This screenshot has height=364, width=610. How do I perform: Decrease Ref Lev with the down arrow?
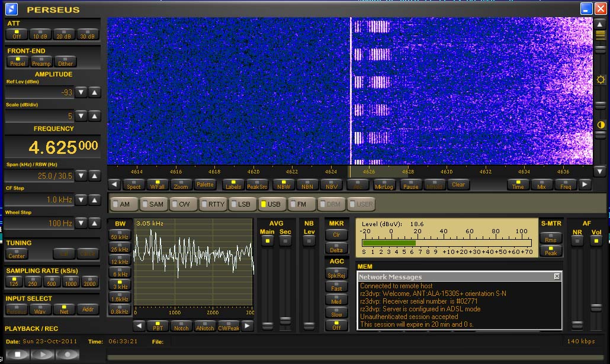[x=81, y=92]
